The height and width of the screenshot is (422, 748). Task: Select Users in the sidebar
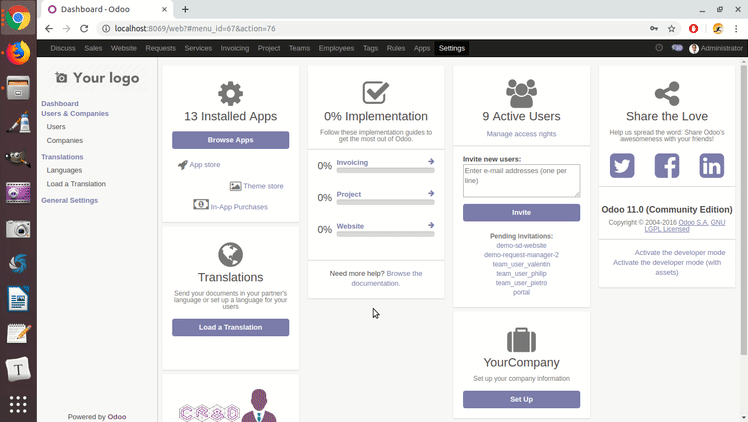(x=56, y=127)
